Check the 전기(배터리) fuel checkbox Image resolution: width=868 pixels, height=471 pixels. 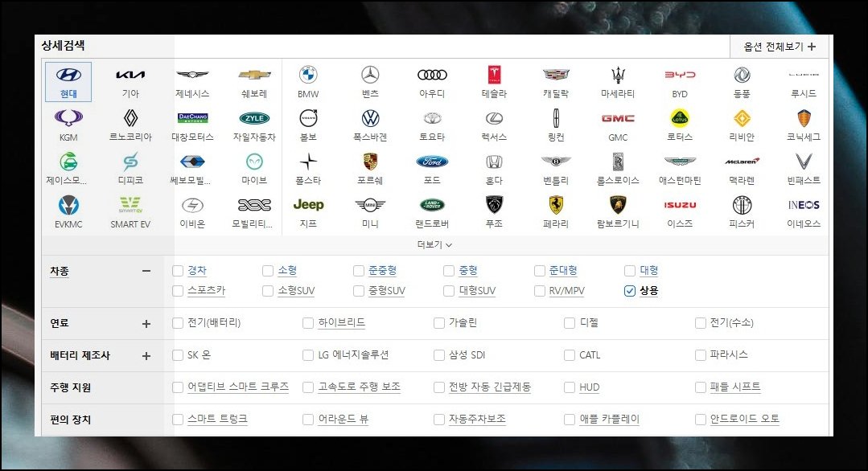pos(178,323)
